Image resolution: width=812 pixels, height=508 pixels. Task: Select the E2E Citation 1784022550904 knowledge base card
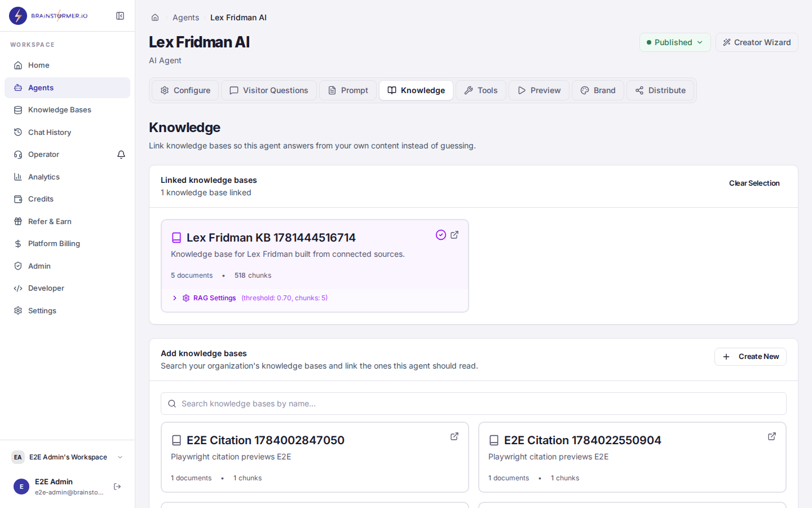(632, 457)
